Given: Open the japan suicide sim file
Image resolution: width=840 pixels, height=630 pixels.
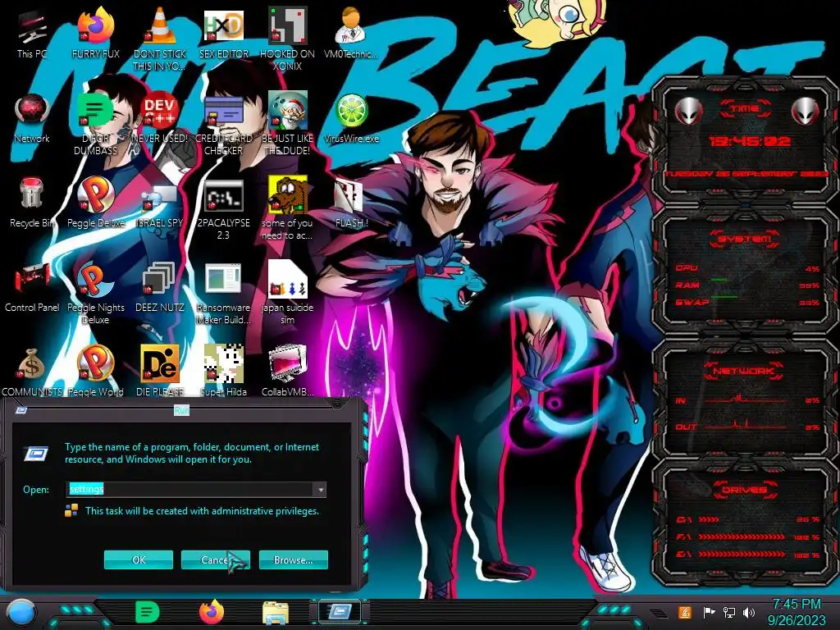Looking at the screenshot, I should pyautogui.click(x=287, y=293).
